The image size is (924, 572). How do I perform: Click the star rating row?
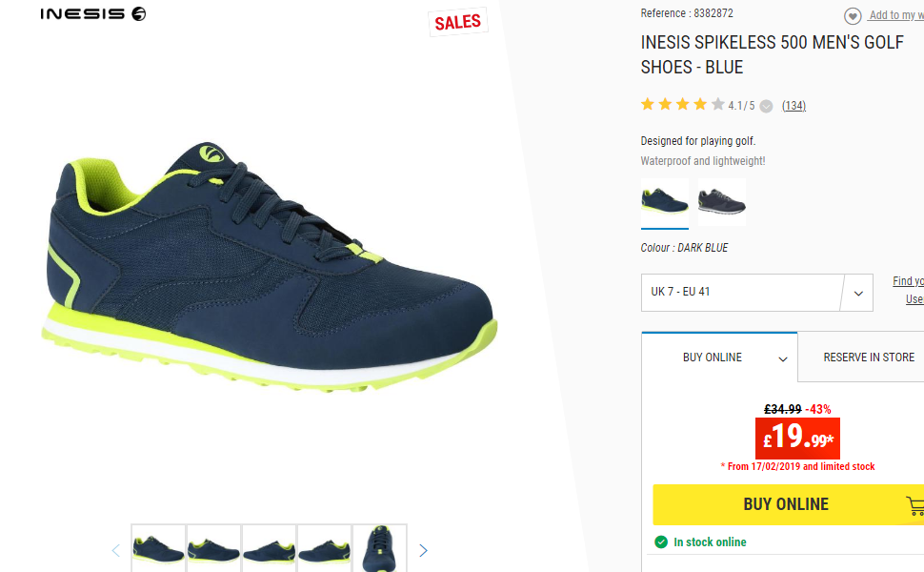(683, 105)
